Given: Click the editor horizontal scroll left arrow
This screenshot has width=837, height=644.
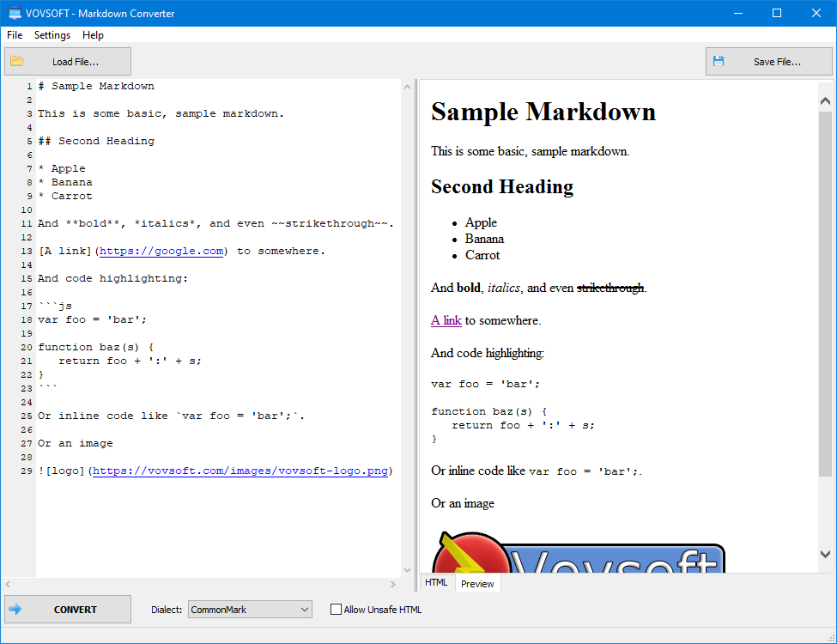Looking at the screenshot, I should (8, 584).
